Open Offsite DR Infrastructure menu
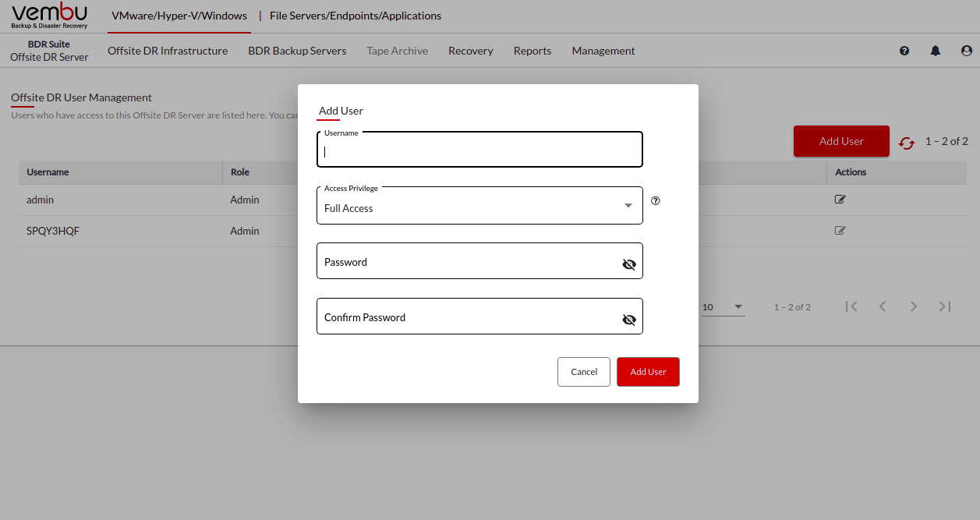The image size is (980, 520). coord(168,51)
